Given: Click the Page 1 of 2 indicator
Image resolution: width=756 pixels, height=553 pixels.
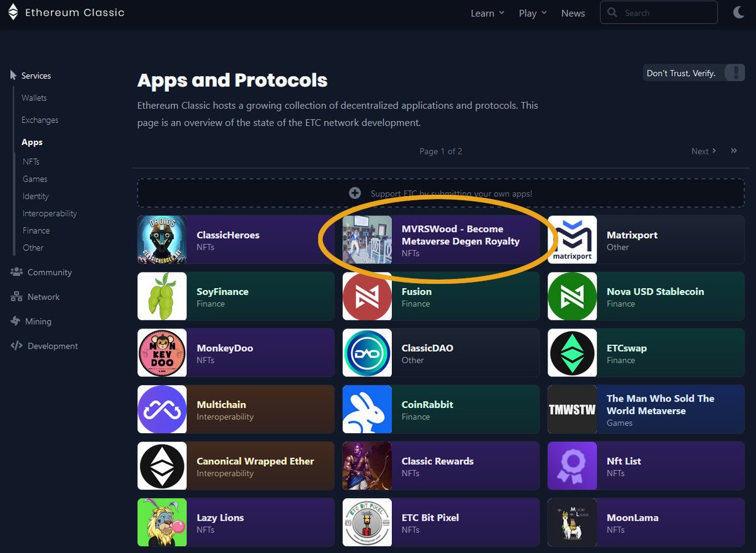Looking at the screenshot, I should [441, 151].
